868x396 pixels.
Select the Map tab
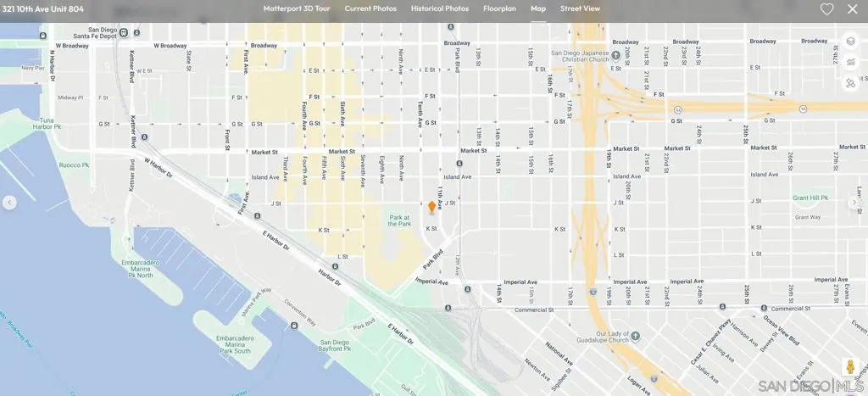click(538, 8)
